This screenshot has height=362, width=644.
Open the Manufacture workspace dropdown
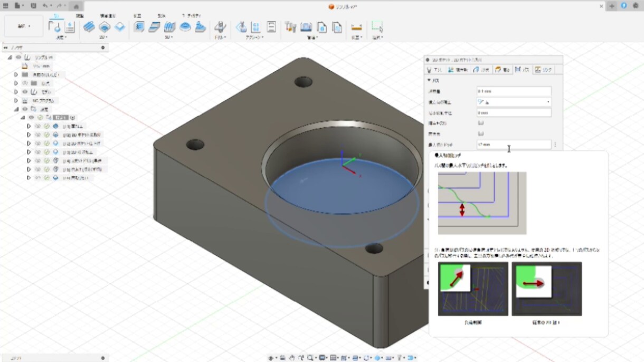click(24, 26)
